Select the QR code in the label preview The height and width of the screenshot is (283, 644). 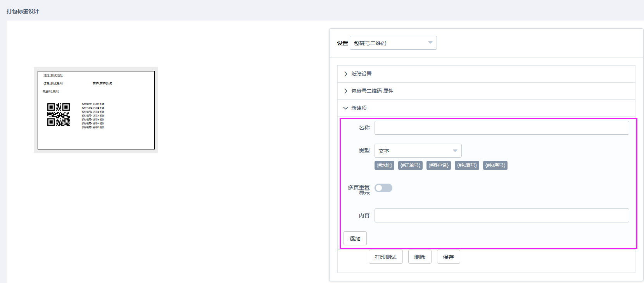coord(59,115)
